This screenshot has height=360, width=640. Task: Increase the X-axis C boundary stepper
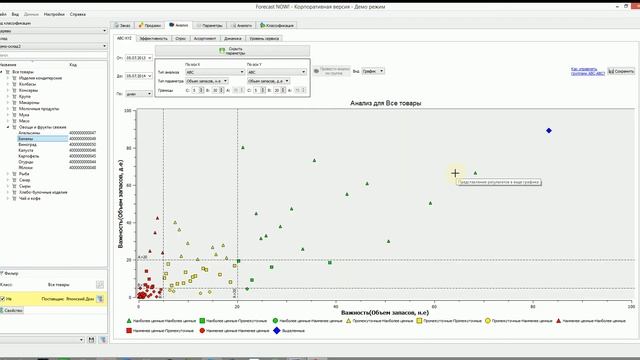(x=201, y=89)
